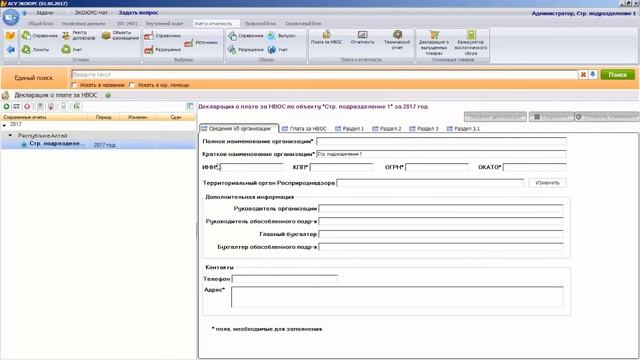This screenshot has width=640, height=360.
Task: Open Выпуски in the Сбросы group
Action: [x=281, y=36]
